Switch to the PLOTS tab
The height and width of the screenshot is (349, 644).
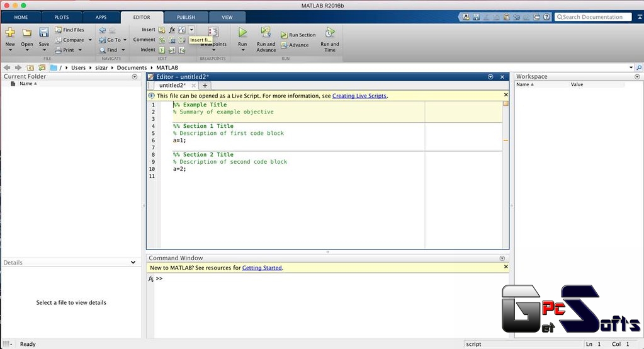(x=62, y=17)
